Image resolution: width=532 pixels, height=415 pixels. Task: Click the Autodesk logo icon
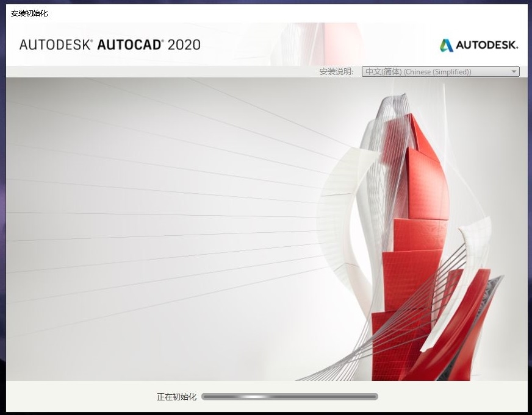[x=447, y=45]
